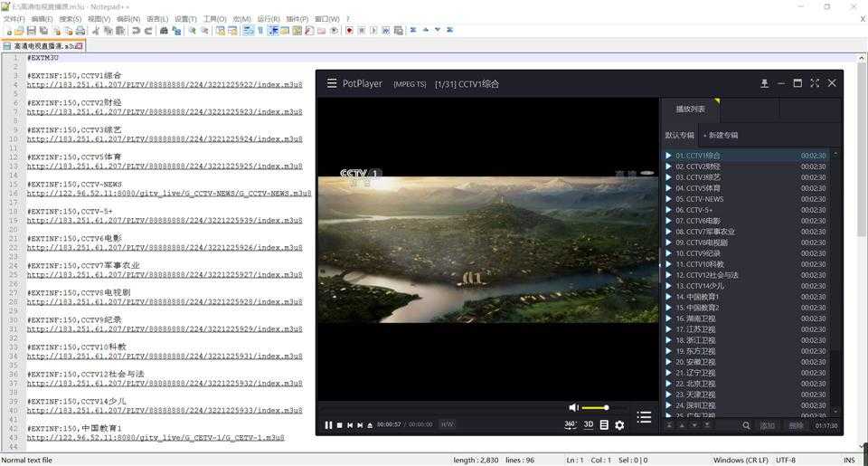The height and width of the screenshot is (466, 868).
Task: Click the Paste toolbar icon
Action: click(x=120, y=31)
